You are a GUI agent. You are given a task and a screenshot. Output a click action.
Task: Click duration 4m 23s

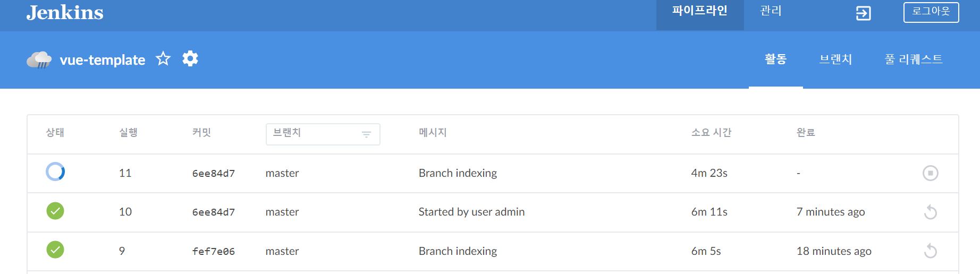click(x=709, y=173)
